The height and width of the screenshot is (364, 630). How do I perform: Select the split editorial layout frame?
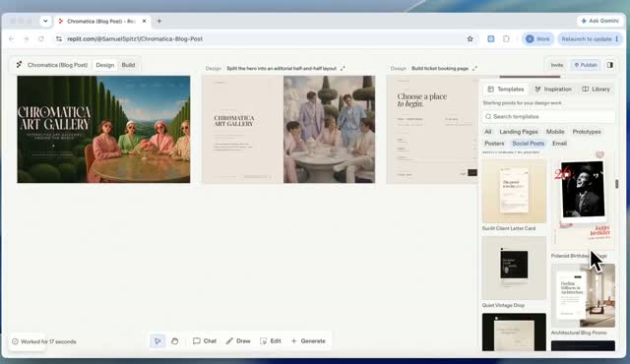tap(288, 129)
